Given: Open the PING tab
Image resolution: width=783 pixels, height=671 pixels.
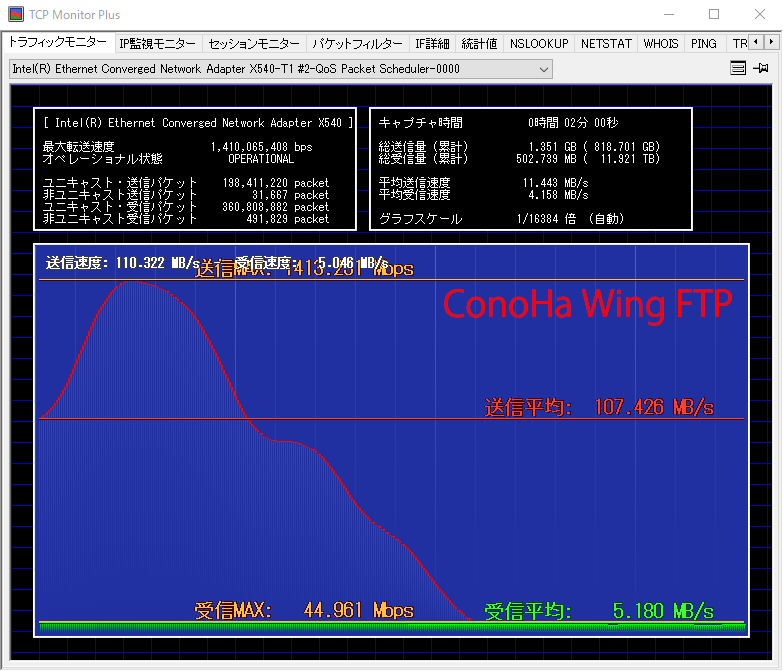Looking at the screenshot, I should pyautogui.click(x=704, y=44).
